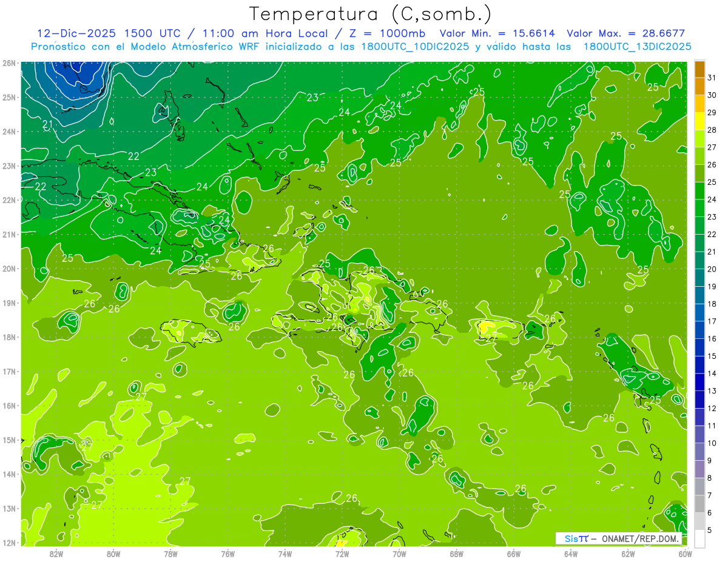Click the legend value 29

point(712,112)
